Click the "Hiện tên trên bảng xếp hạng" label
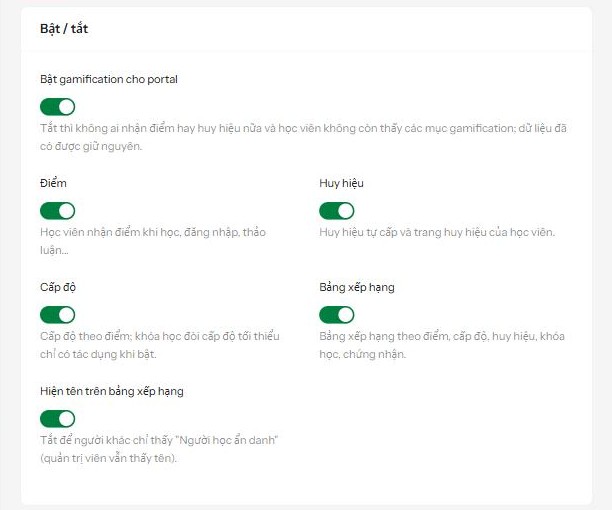Viewport: 612px width, 510px height. 112,391
